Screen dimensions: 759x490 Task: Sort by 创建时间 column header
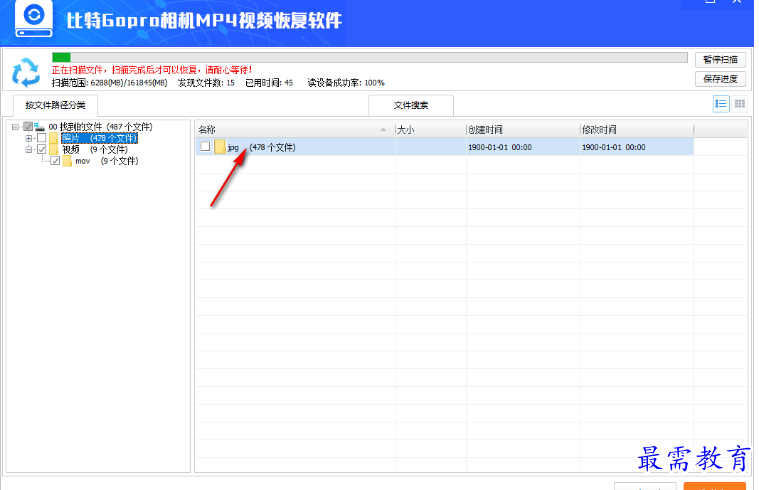(x=523, y=130)
